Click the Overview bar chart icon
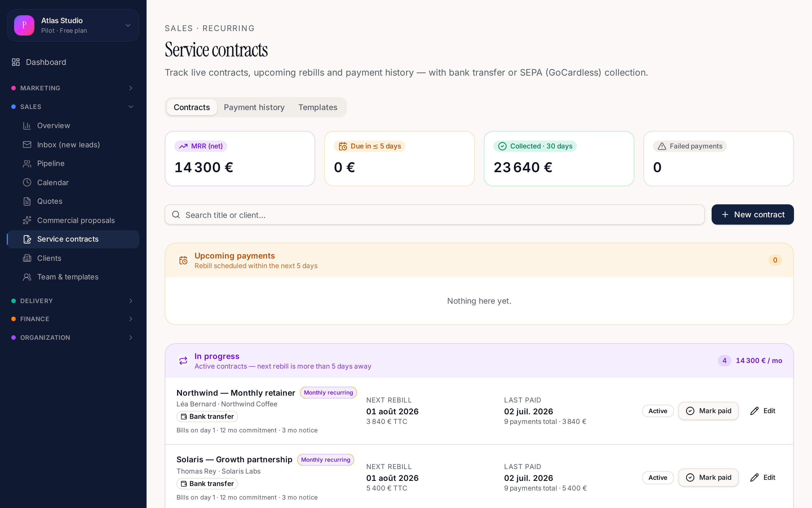This screenshot has width=812, height=508. (x=27, y=126)
